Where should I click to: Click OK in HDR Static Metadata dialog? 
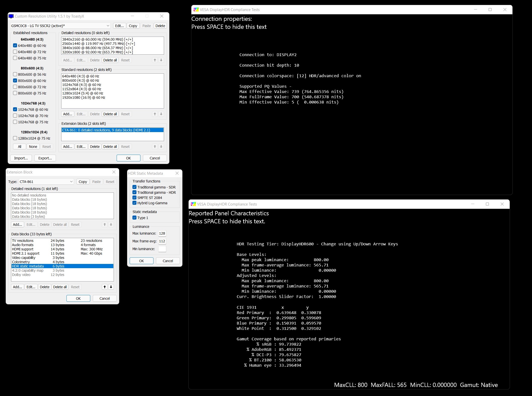[141, 261]
